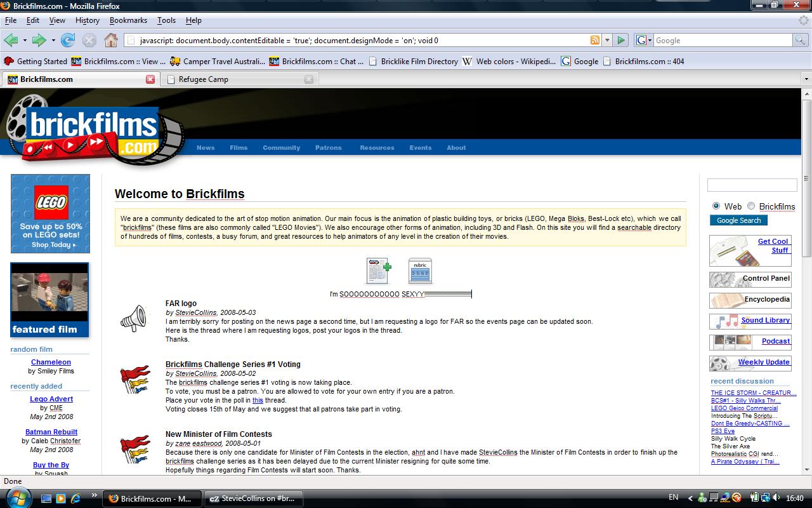
Task: Expand the quick launch overflow chevron
Action: tap(95, 495)
